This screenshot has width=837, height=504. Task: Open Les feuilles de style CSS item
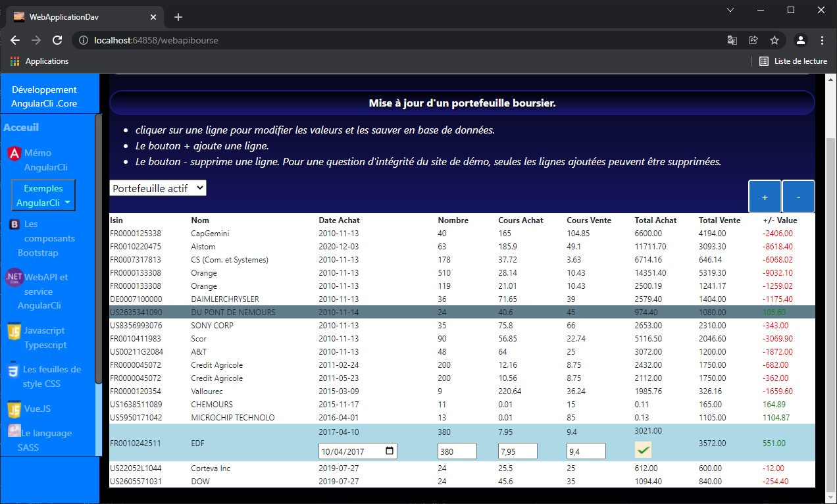coord(52,376)
